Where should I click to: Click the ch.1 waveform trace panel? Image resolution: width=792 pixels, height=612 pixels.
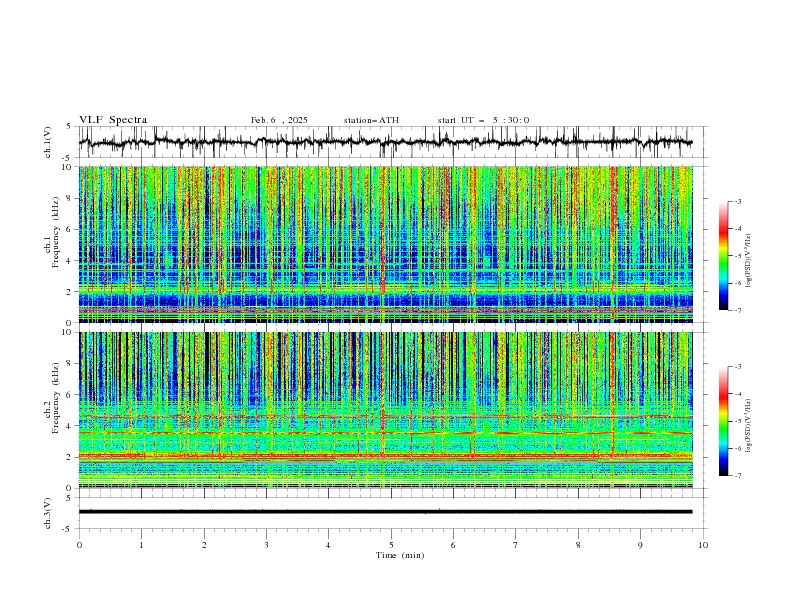392,142
